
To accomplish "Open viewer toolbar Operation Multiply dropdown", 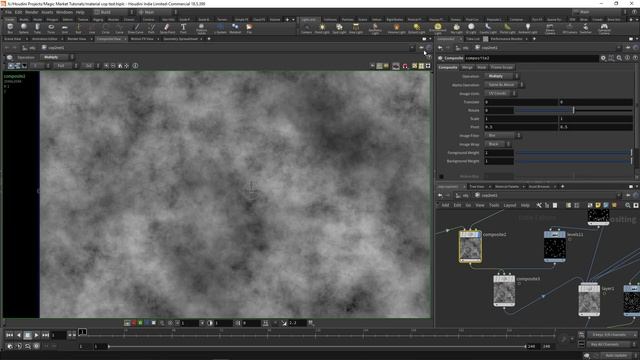I will [57, 58].
